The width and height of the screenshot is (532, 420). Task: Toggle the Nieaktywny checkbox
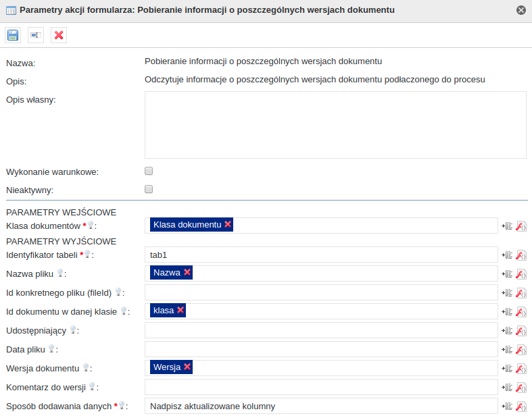(x=149, y=189)
